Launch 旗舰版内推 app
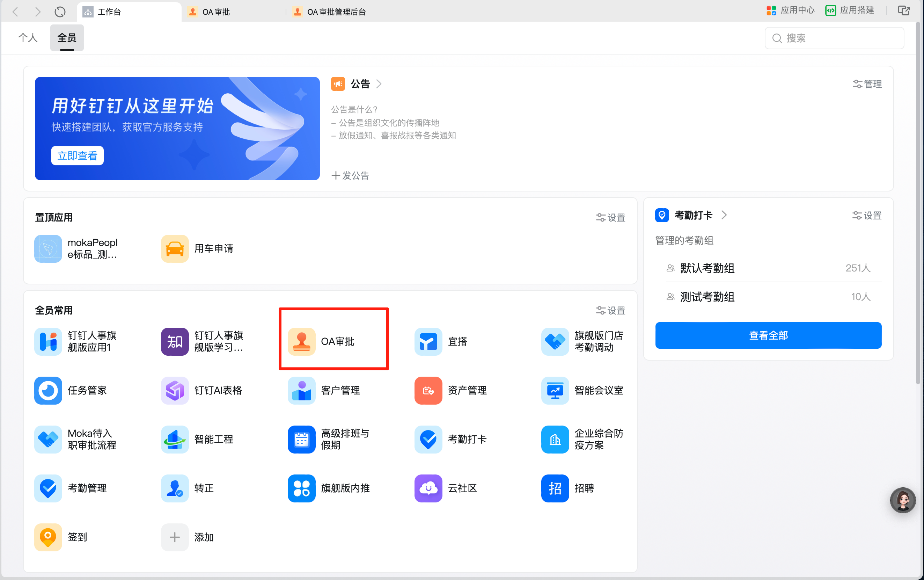Image resolution: width=924 pixels, height=580 pixels. tap(329, 488)
